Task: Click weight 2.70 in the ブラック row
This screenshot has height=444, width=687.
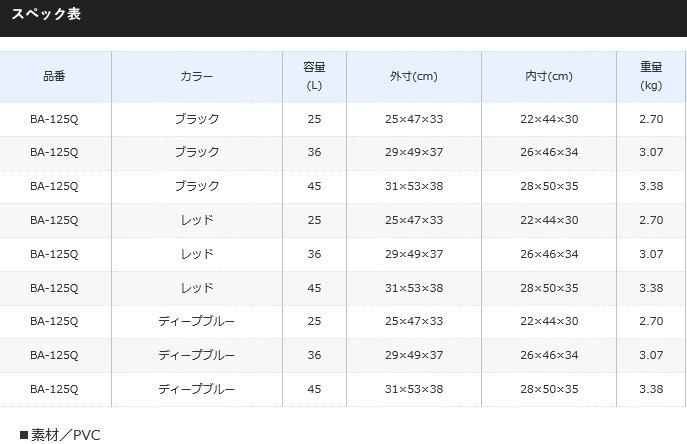Action: point(651,119)
